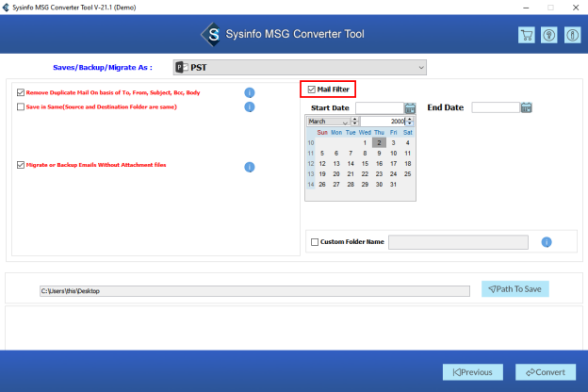Select day 23 in calendar
Screen dimensions: 588x392
click(x=379, y=174)
